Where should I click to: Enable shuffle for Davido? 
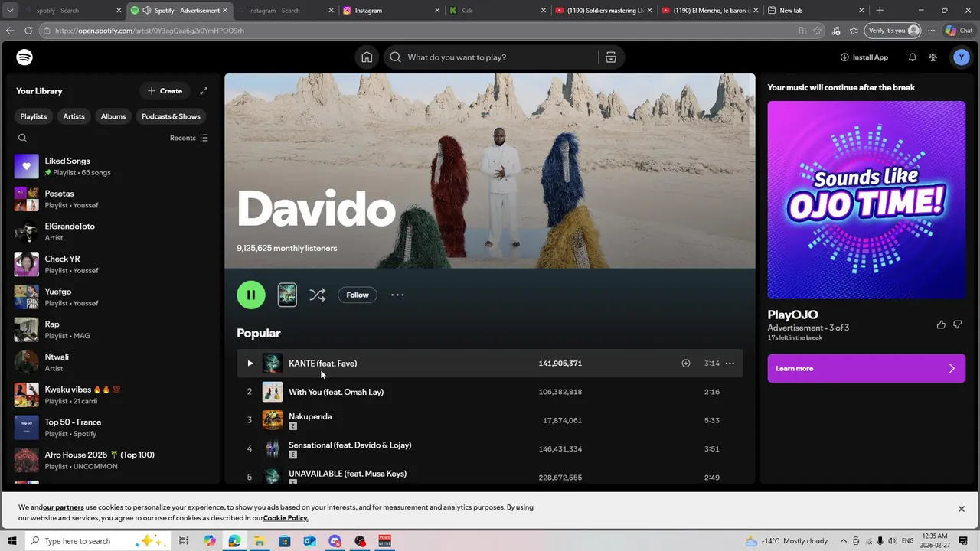tap(317, 295)
